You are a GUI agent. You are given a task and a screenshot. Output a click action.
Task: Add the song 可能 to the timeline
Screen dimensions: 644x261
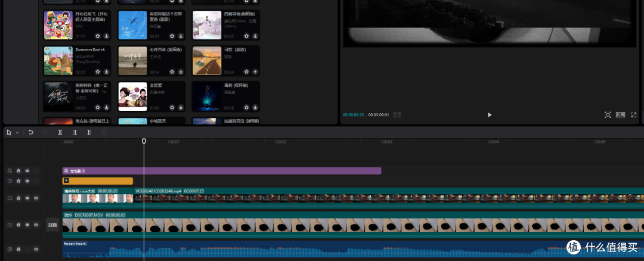(x=255, y=72)
